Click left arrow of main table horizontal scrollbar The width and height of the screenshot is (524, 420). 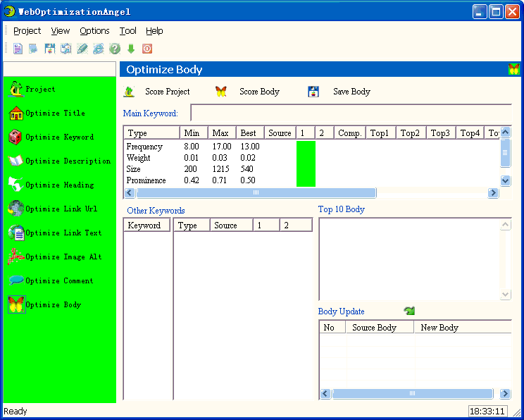130,192
